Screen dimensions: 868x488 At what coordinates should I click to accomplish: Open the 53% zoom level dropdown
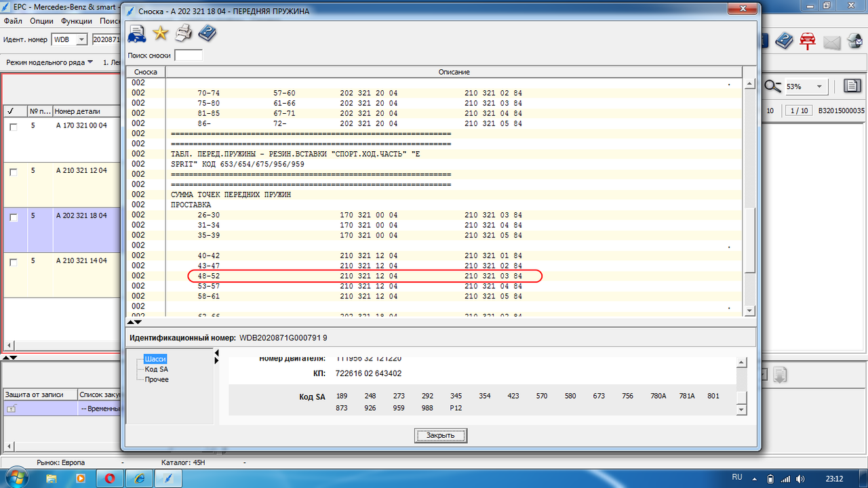tap(820, 87)
